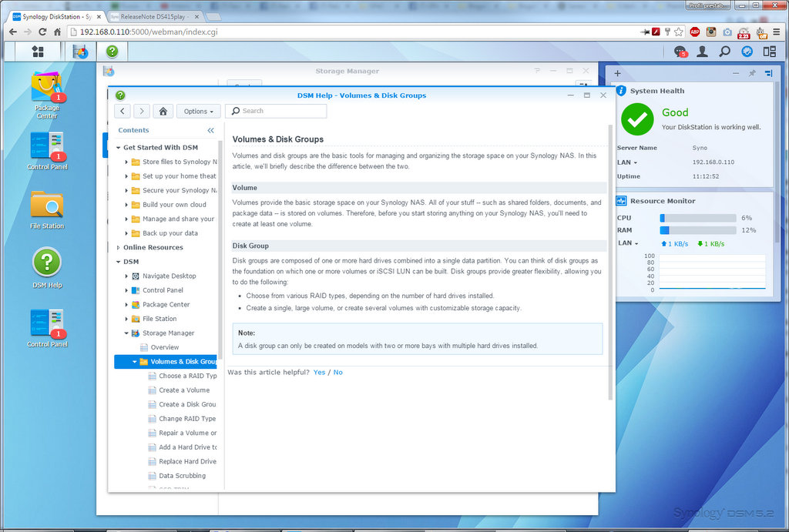Open DSM Help desktop shortcut
Screen dimensions: 789x532
coord(47,267)
